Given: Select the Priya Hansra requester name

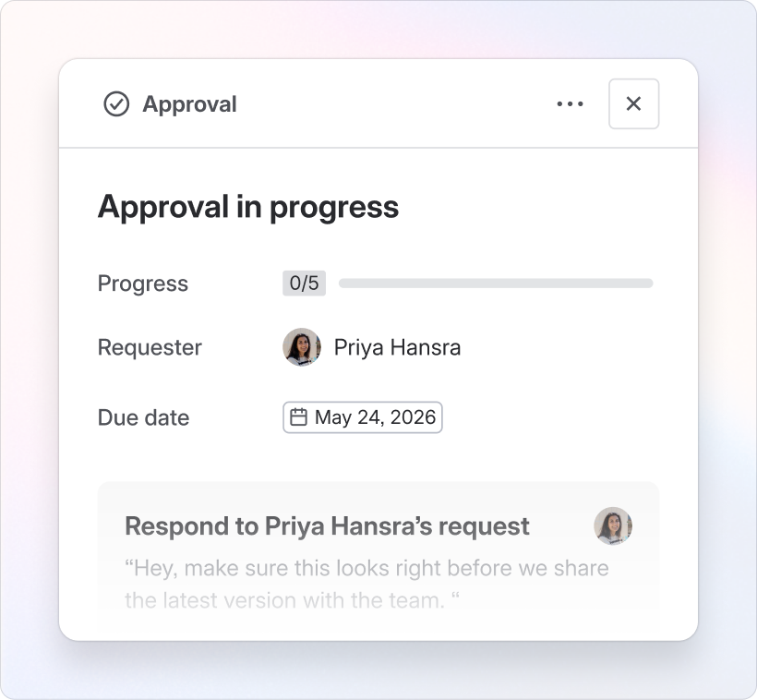Looking at the screenshot, I should pos(397,347).
